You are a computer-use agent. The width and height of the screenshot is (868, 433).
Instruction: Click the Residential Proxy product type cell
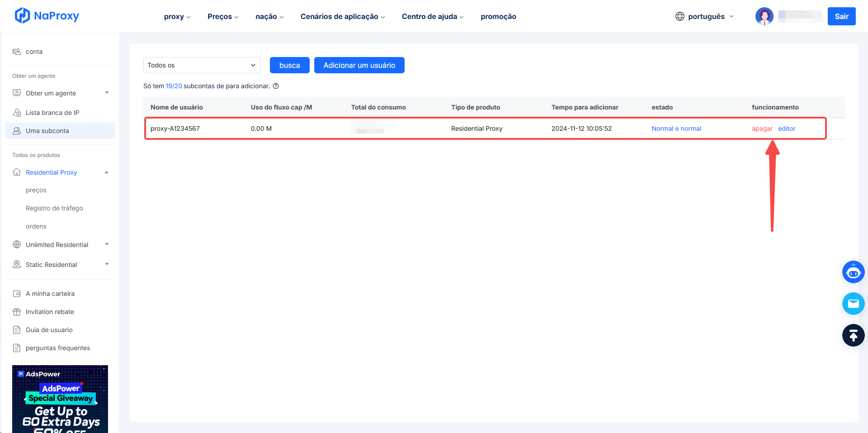point(477,128)
